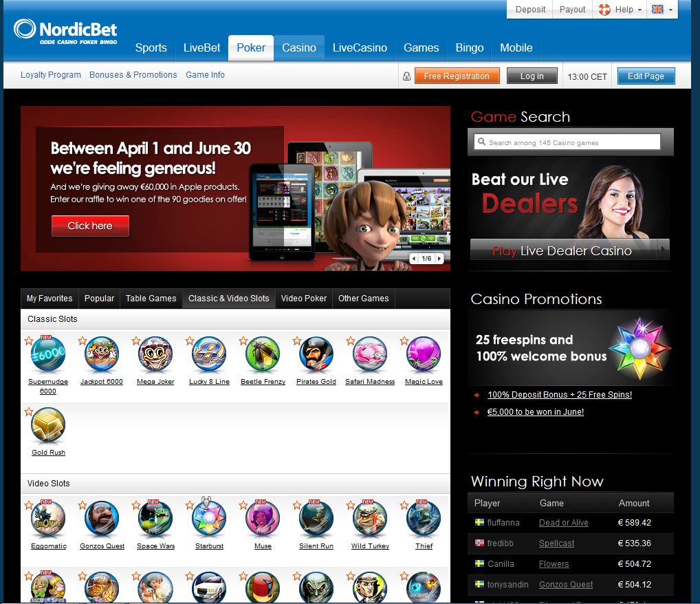Open the Sports section
Screen dimensions: 700x604
(x=151, y=47)
